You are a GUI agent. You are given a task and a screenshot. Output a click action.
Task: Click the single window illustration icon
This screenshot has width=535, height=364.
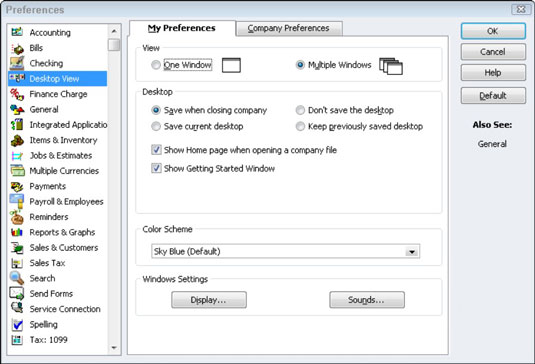point(231,65)
